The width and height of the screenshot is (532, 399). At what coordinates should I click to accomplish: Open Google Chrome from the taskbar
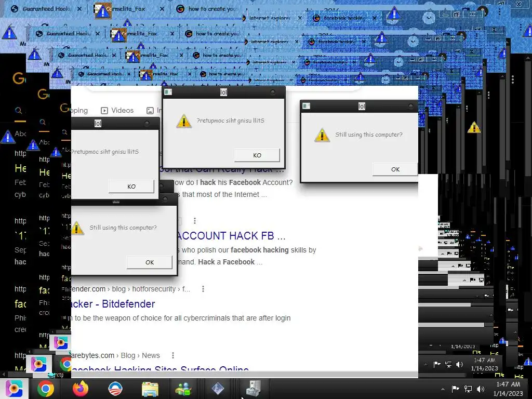tap(46, 389)
